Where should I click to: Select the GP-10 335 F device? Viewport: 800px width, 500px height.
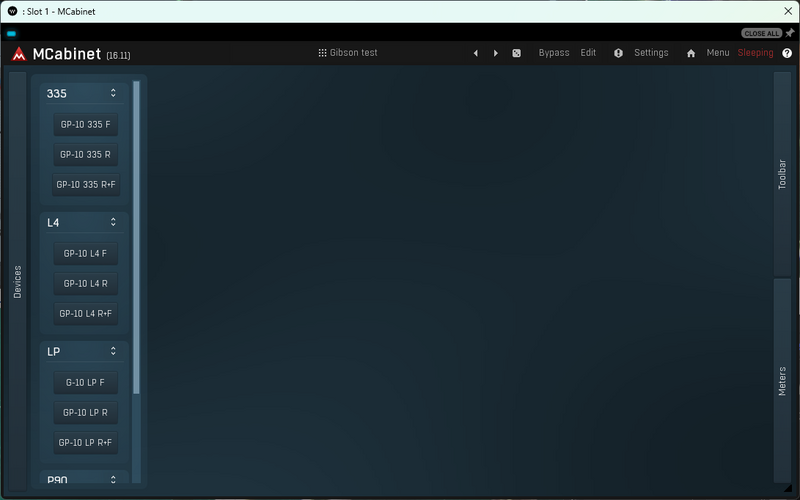pyautogui.click(x=86, y=124)
